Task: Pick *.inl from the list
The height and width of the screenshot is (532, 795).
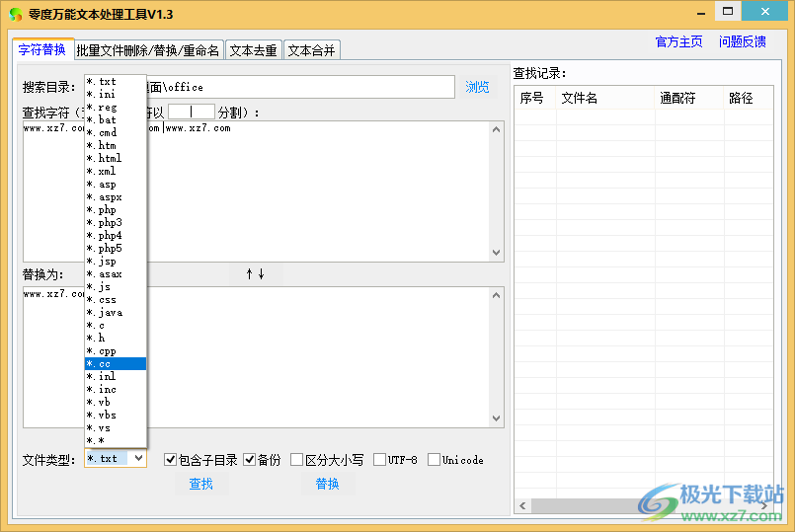Action: (116, 376)
